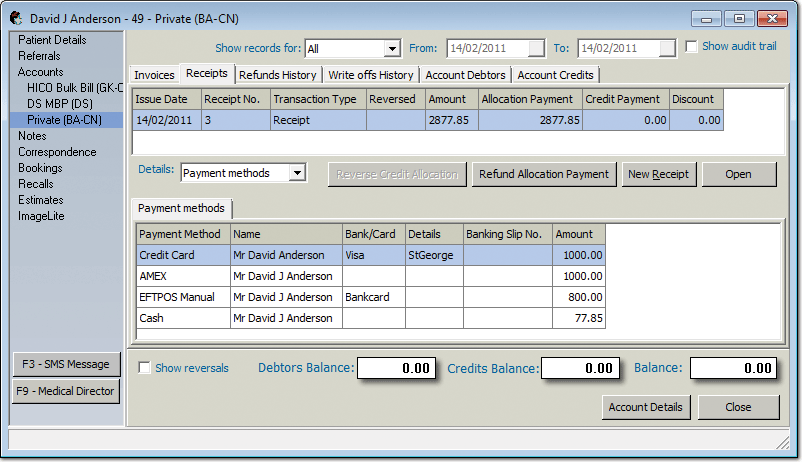Open the From date picker button
802x462 pixels.
tap(537, 48)
